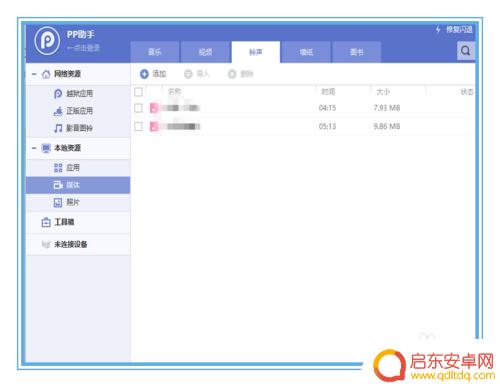This screenshot has width=500, height=387.
Task: Click the pink file icon in 04:15 row
Action: pos(154,108)
